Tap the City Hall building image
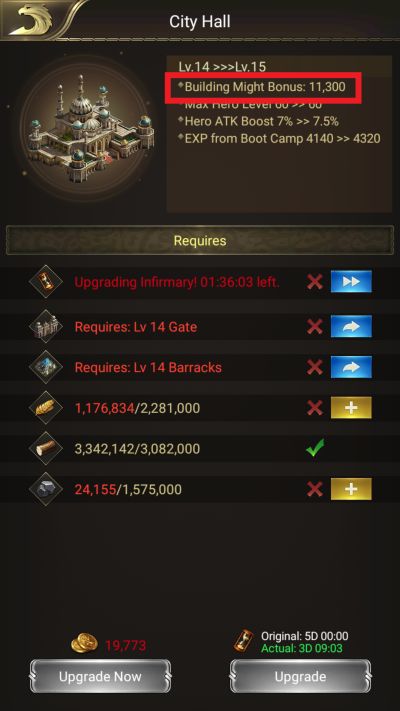This screenshot has height=711, width=400. 89,129
